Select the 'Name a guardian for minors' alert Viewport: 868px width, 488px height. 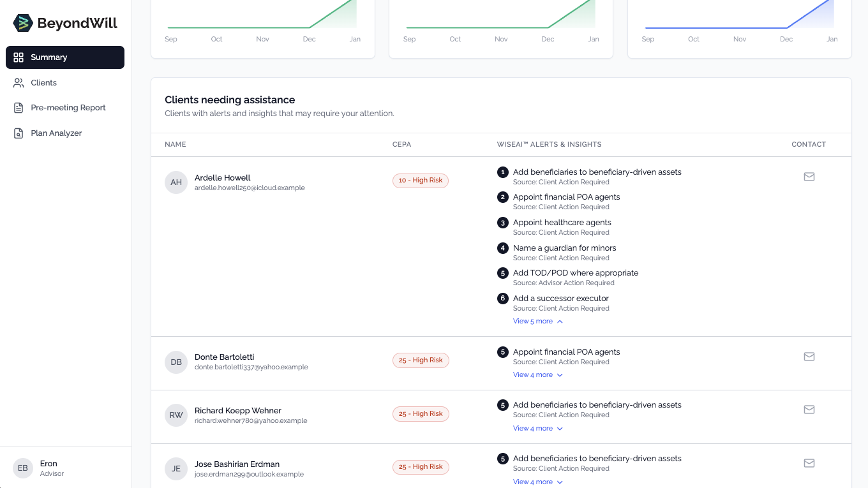[564, 248]
